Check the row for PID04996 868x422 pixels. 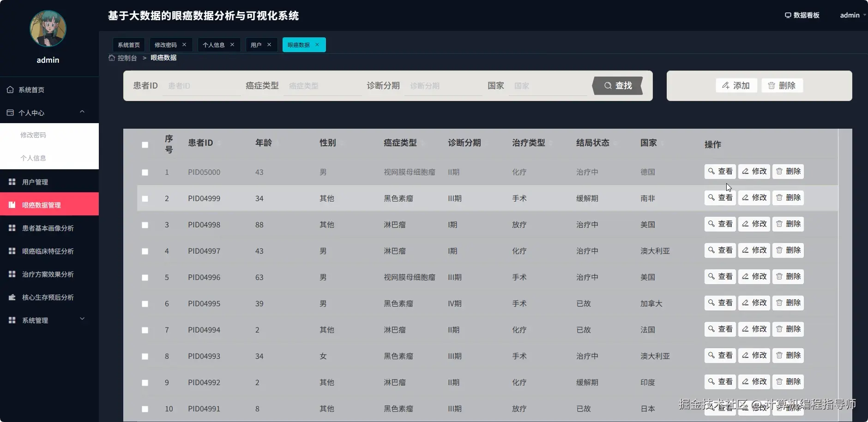145,278
